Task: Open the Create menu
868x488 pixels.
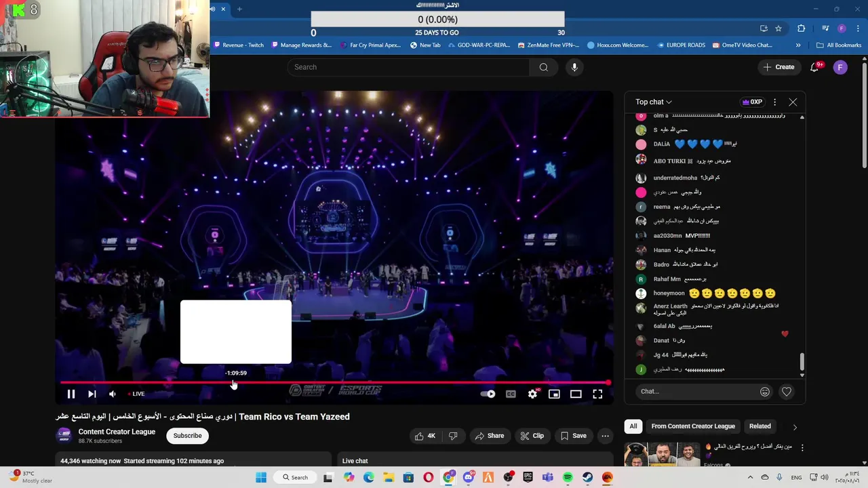Action: [778, 67]
